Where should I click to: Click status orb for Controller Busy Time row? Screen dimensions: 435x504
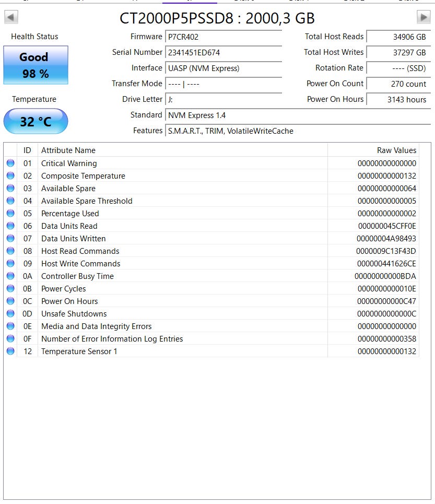(x=10, y=276)
